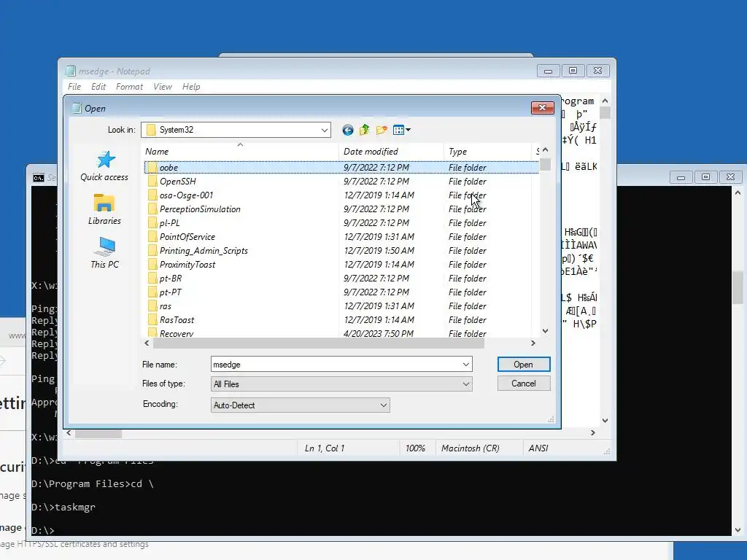This screenshot has height=560, width=747.
Task: Click command prompt vertical scrollbar thumb
Action: [x=738, y=287]
